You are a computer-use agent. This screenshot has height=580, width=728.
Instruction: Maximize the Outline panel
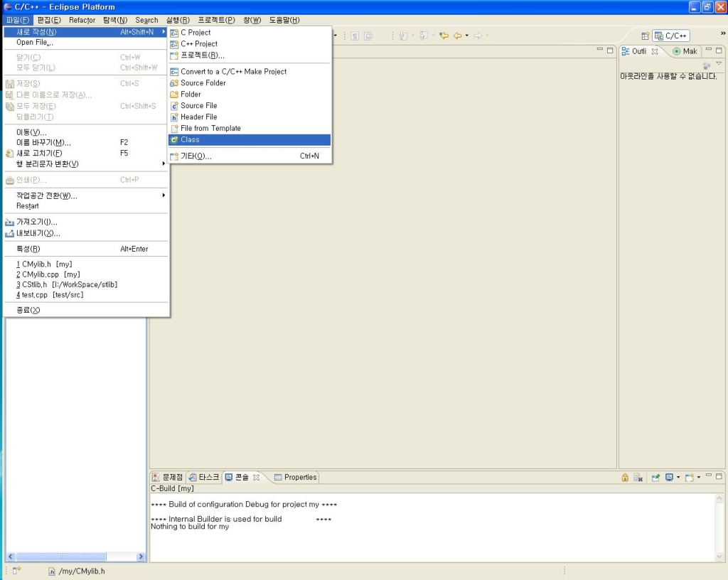[719, 50]
